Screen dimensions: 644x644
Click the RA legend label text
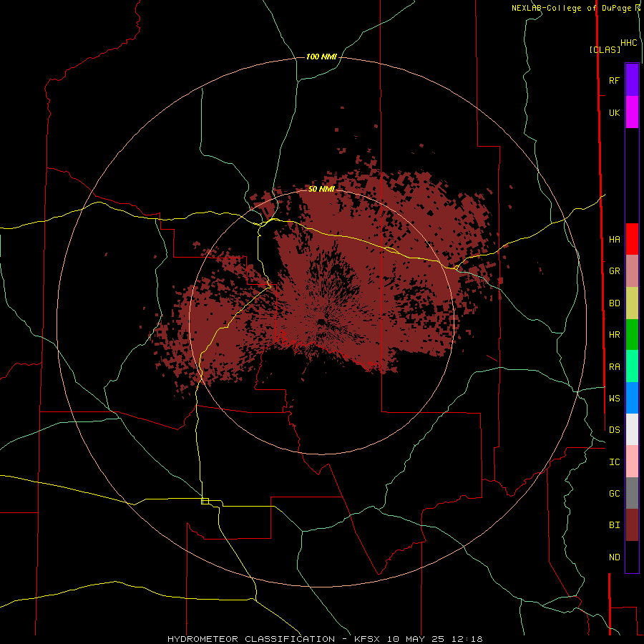(x=615, y=367)
